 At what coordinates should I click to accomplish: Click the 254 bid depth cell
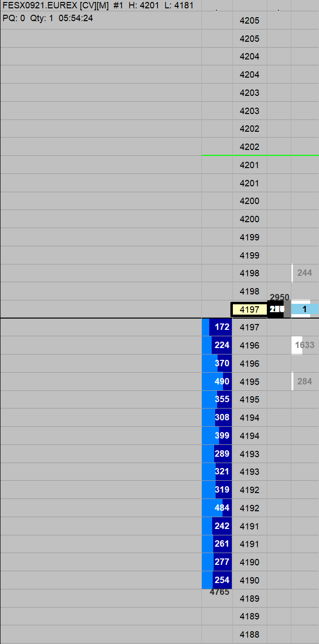click(217, 580)
